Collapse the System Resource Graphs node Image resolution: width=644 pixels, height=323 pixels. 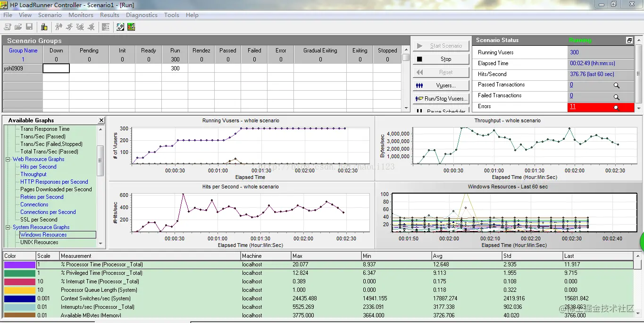pos(8,227)
